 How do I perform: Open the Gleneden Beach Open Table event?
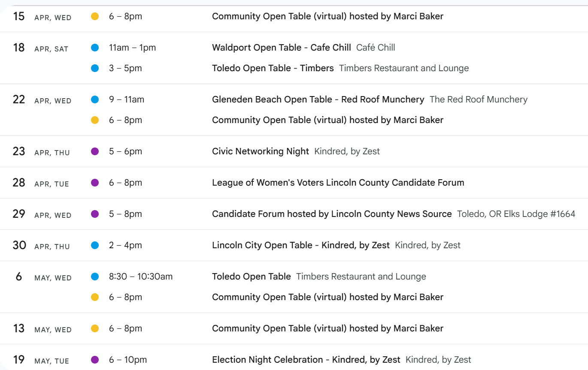[x=318, y=99]
